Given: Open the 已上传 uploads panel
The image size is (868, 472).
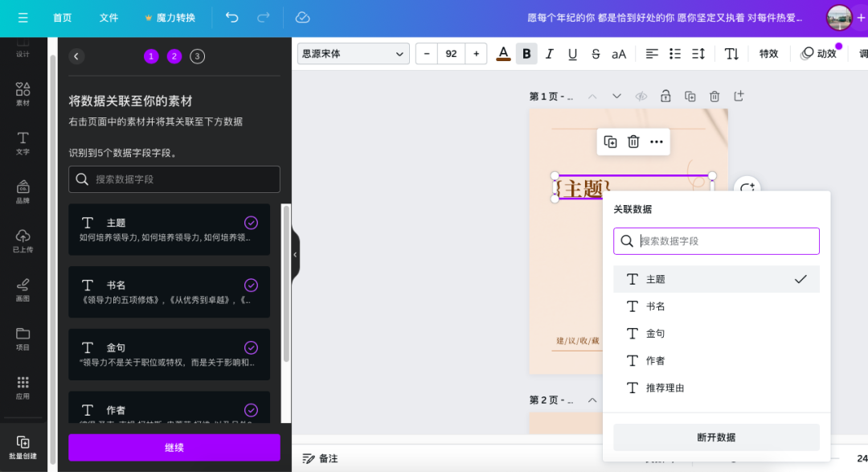Looking at the screenshot, I should click(x=23, y=241).
